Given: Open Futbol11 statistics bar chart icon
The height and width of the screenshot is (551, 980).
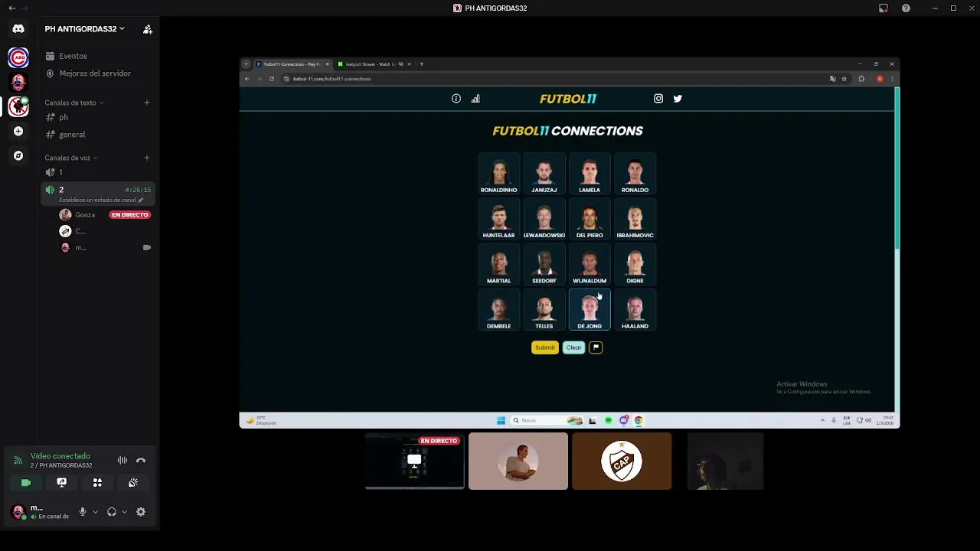Looking at the screenshot, I should coord(475,99).
